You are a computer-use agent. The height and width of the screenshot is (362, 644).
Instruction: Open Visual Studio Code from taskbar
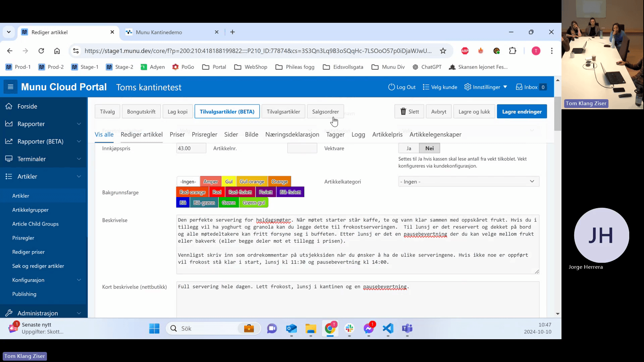click(x=388, y=328)
